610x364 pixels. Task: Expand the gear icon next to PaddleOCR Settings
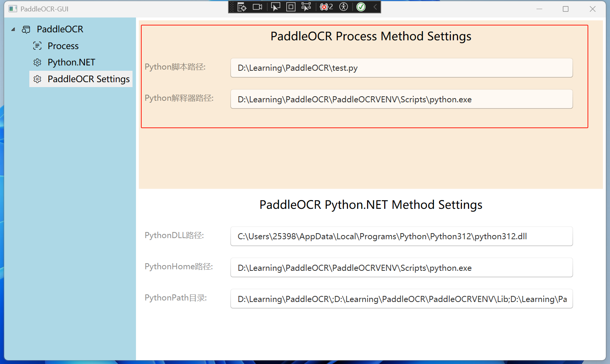[37, 79]
